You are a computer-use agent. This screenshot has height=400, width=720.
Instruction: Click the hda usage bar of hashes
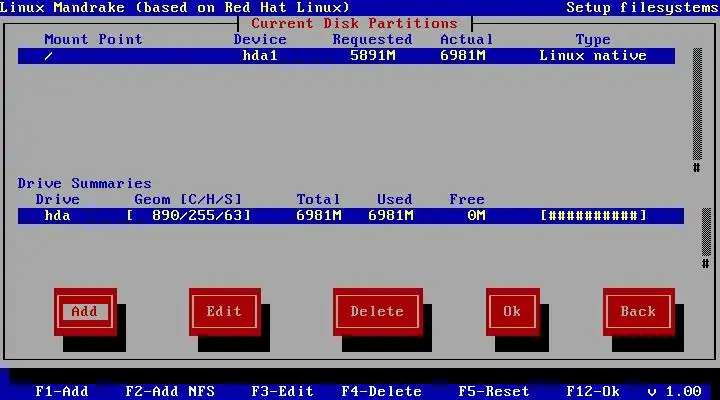[593, 215]
